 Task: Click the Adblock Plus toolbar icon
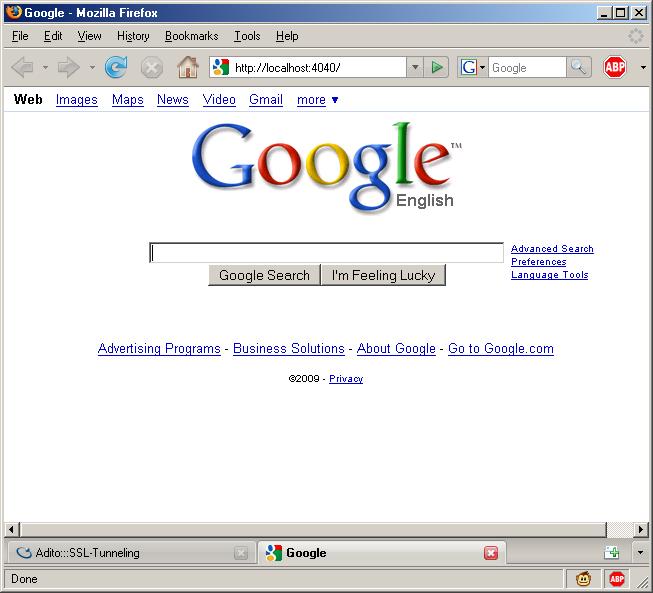coord(615,67)
